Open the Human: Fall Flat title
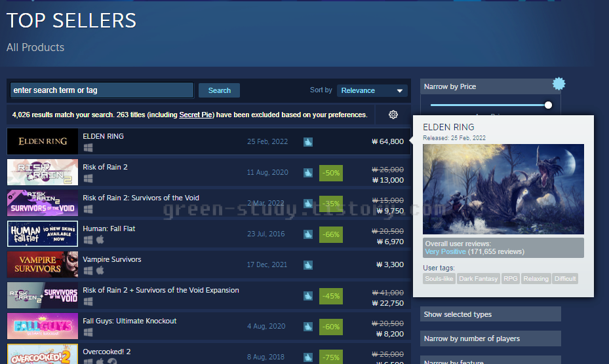This screenshot has height=364, width=609. 109,228
